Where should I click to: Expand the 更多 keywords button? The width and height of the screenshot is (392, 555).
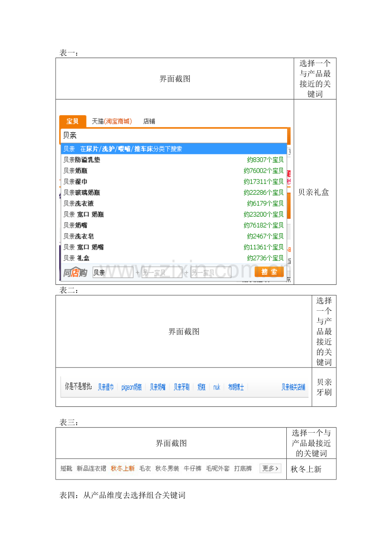pyautogui.click(x=271, y=468)
